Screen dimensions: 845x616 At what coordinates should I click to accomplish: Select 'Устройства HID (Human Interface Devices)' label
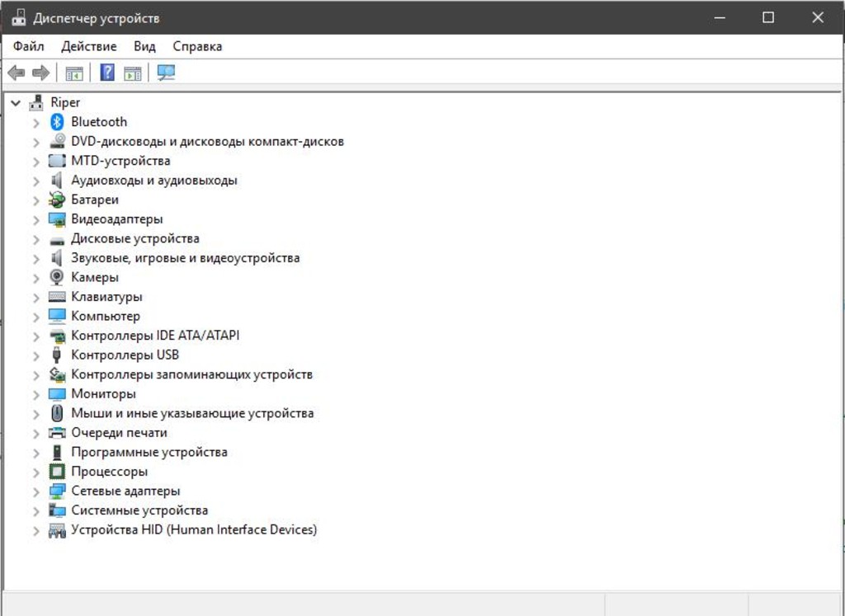(x=194, y=529)
